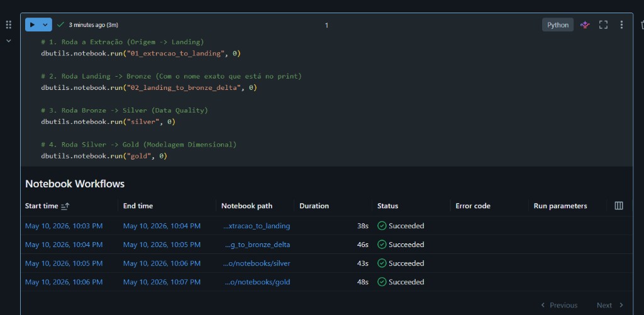
Task: Place cursor on the "01_extracao_to_landing" code line
Action: click(140, 53)
